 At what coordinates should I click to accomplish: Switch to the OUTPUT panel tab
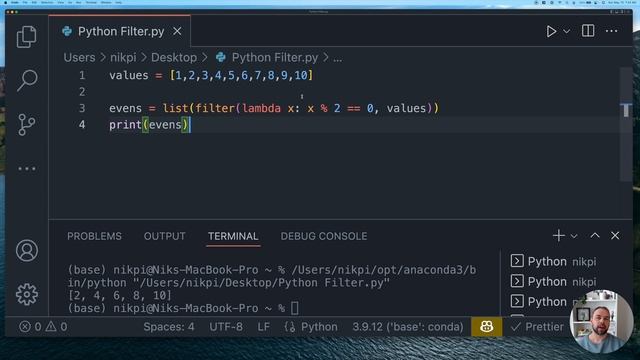164,236
